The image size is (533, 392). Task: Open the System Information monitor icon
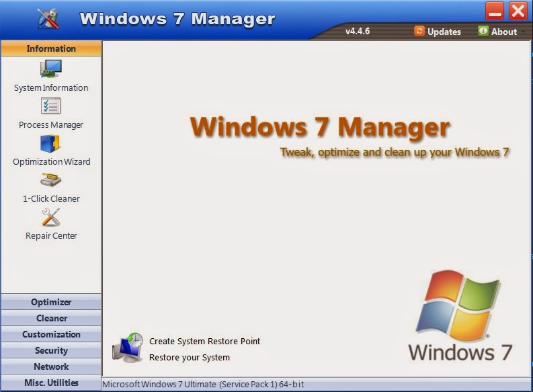click(x=51, y=69)
